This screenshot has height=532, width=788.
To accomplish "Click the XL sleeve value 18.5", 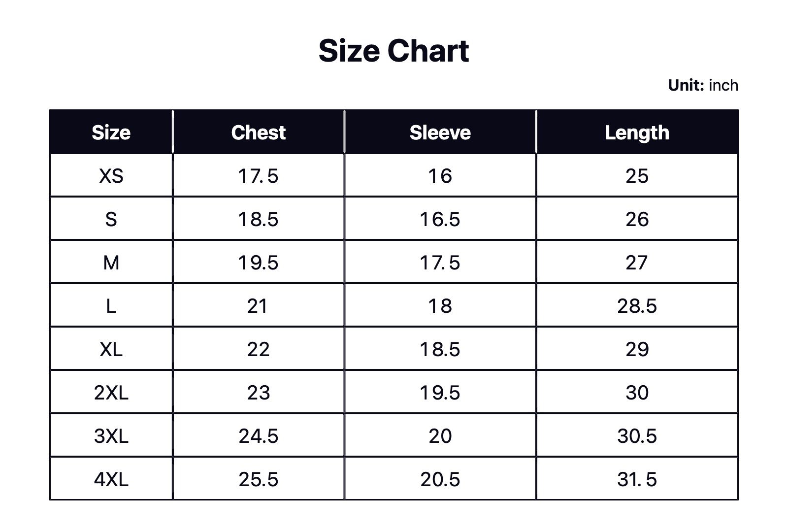I will point(440,349).
